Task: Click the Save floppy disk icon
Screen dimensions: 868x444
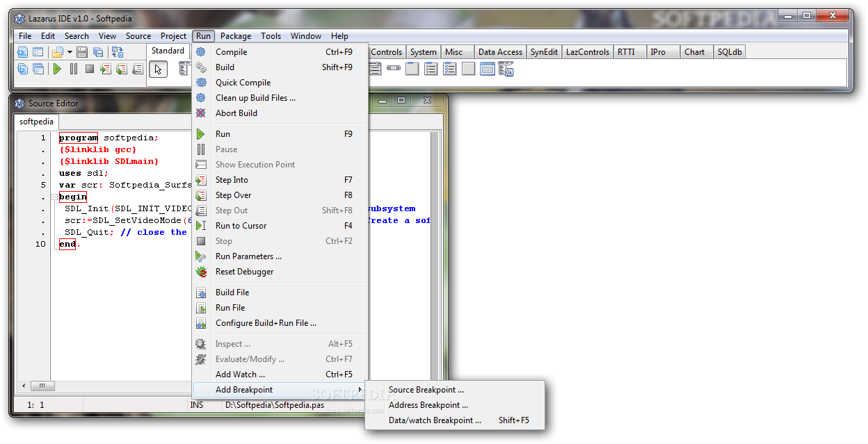Action: (x=82, y=52)
